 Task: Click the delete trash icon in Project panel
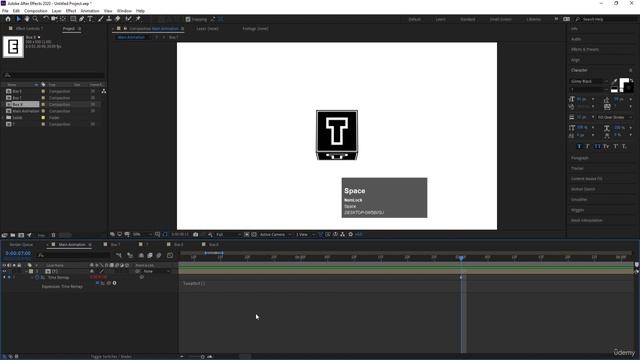(53, 235)
